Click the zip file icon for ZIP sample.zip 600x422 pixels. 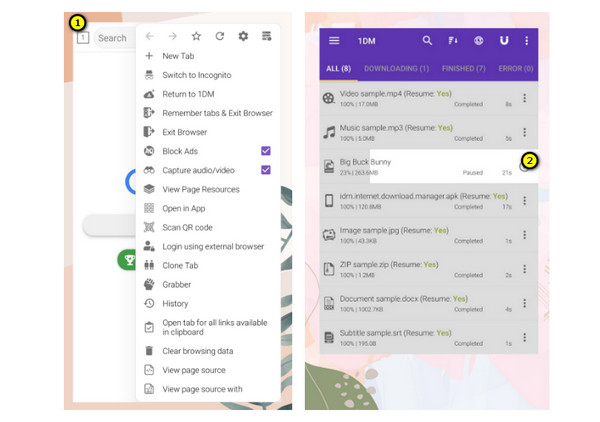pos(329,269)
